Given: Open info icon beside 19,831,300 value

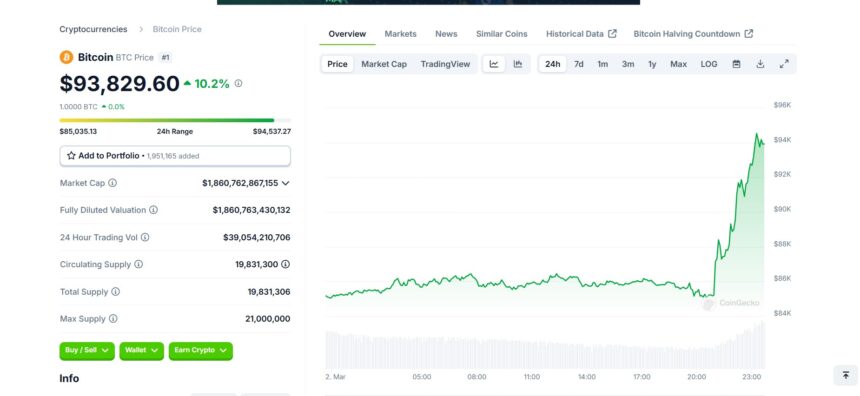Looking at the screenshot, I should (x=285, y=264).
